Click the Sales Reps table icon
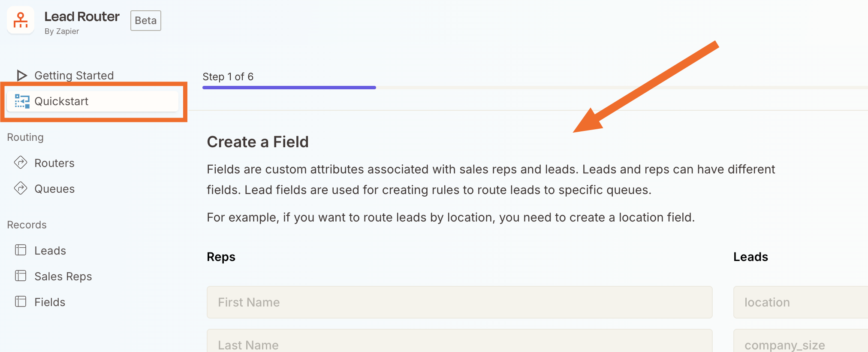This screenshot has width=868, height=352. [x=21, y=276]
